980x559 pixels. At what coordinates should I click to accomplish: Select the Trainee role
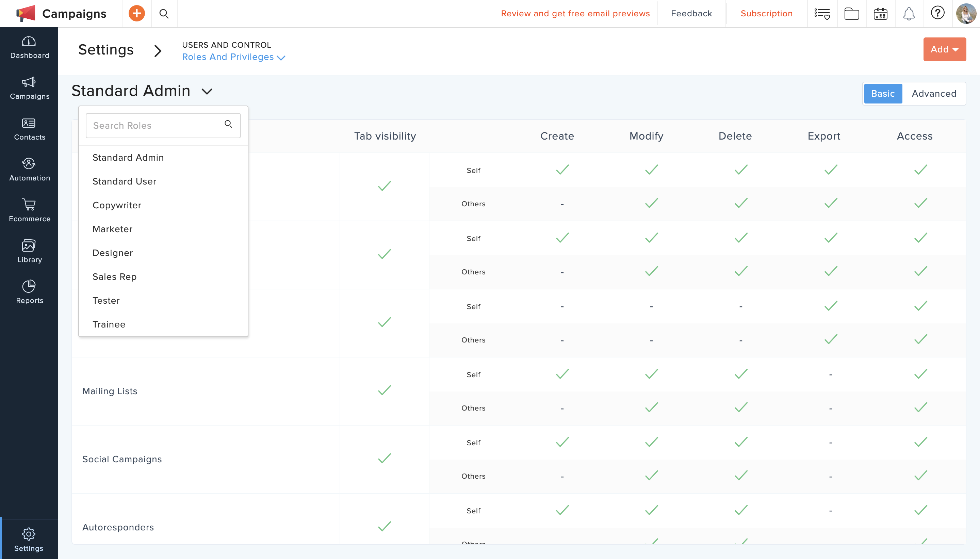tap(109, 324)
